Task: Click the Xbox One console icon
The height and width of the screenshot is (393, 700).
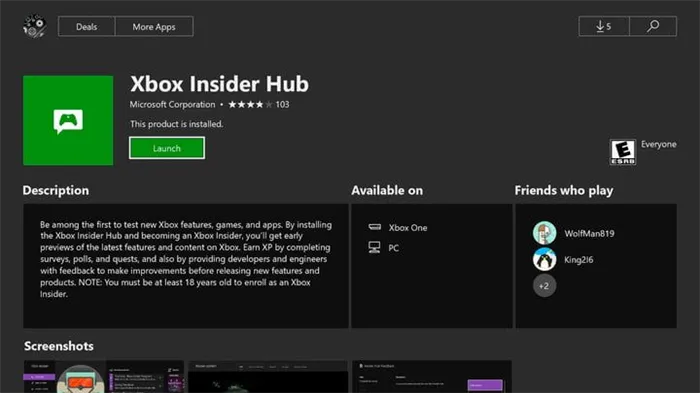Action: pyautogui.click(x=375, y=227)
